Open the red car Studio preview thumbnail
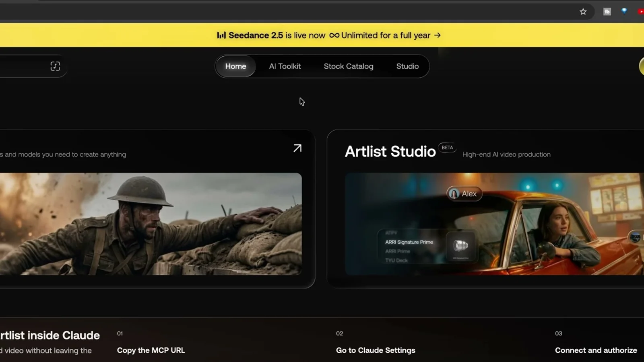Viewport: 644px width, 362px height. pos(494,224)
